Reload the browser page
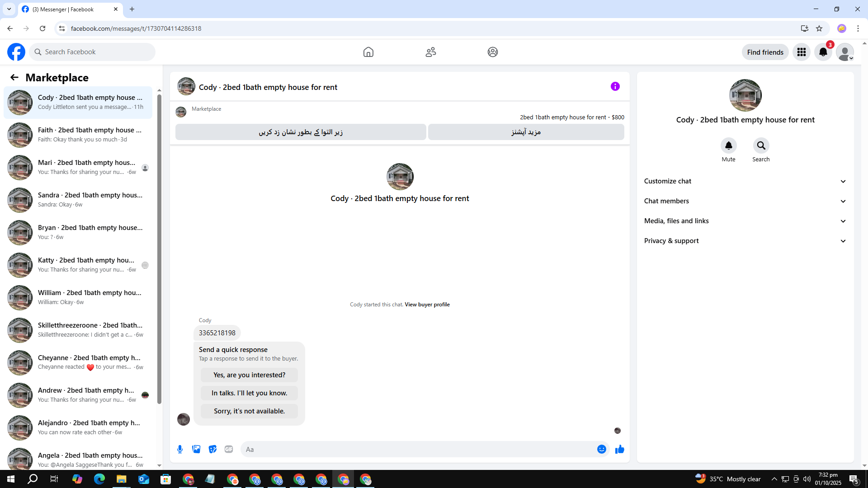 click(42, 28)
